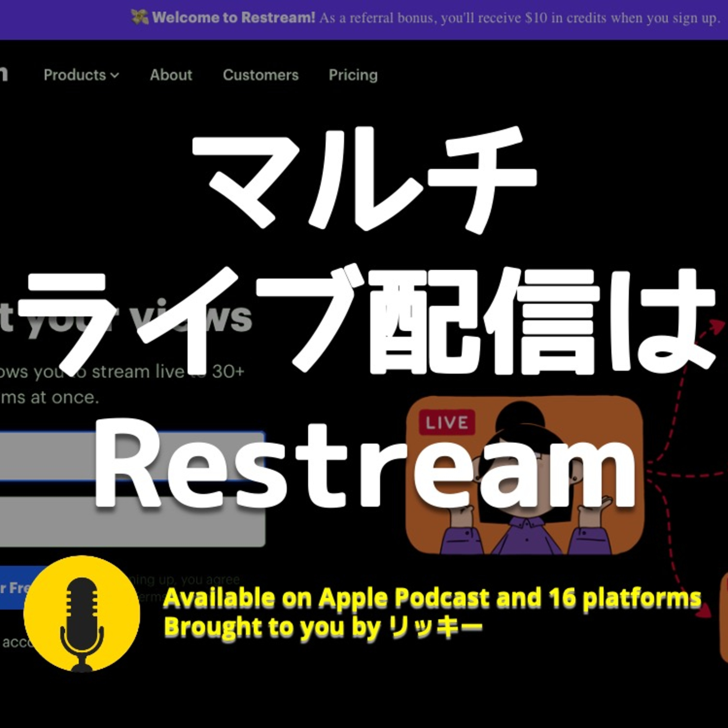
Task: Click the yellow microphone podcast icon
Action: 81,614
